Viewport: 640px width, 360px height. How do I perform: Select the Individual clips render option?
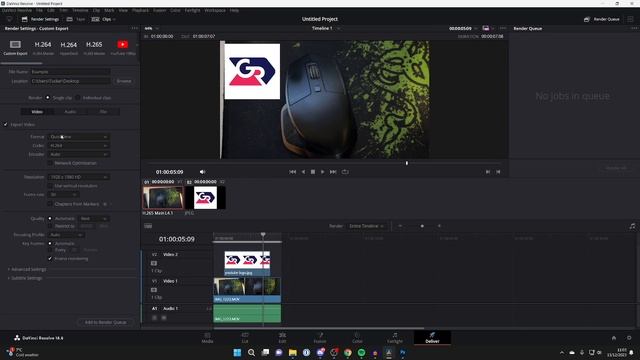click(x=78, y=98)
